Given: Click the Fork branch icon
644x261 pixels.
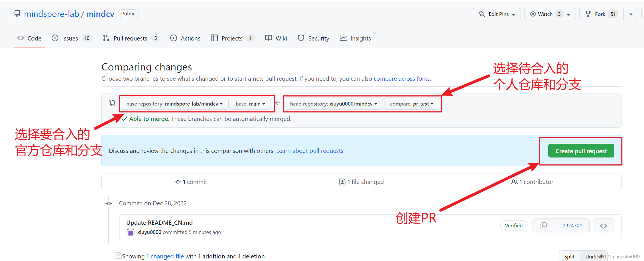Looking at the screenshot, I should click(588, 14).
